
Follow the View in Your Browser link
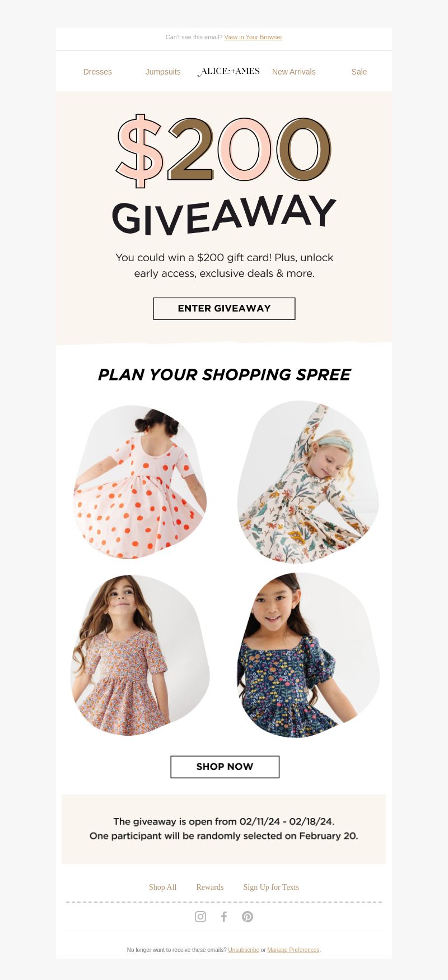(253, 37)
